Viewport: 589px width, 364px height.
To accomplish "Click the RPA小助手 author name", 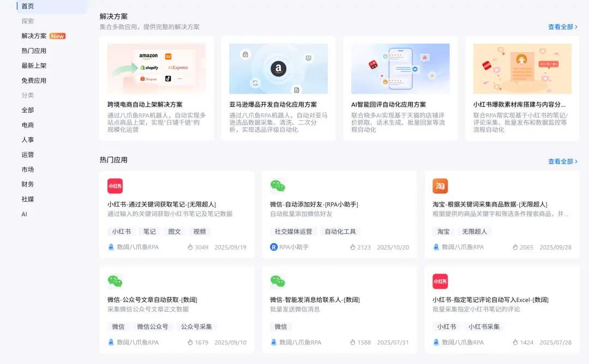I will pos(294,247).
